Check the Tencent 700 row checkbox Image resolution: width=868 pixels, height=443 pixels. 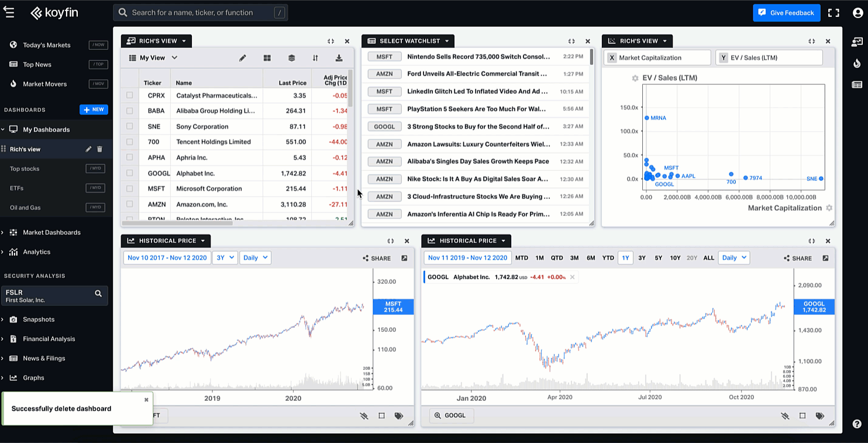(x=129, y=142)
